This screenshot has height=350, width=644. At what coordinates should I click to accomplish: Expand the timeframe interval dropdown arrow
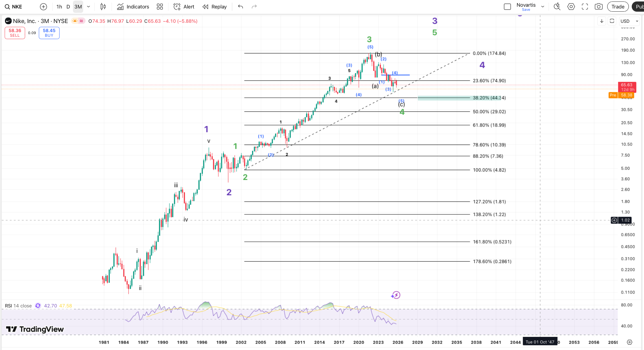(88, 7)
